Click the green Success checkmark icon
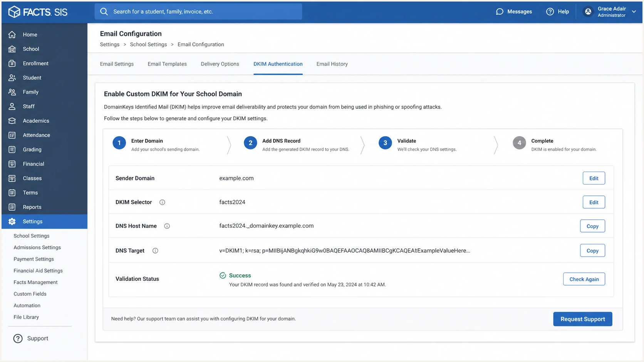 click(223, 275)
